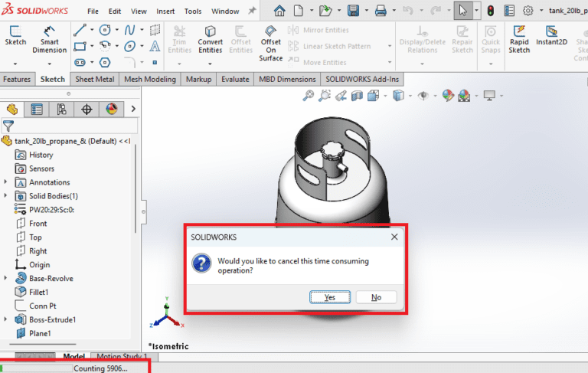Open Convert Entities dropdown arrow

point(210,64)
